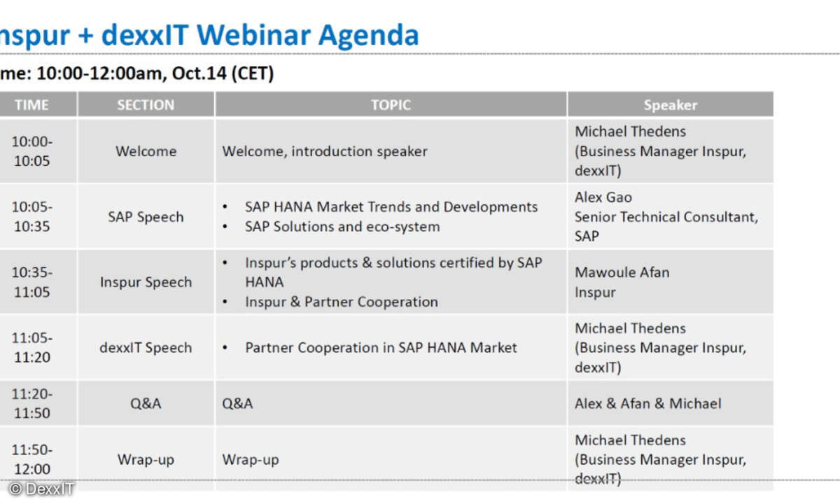Click the SECTION column header

point(146,104)
